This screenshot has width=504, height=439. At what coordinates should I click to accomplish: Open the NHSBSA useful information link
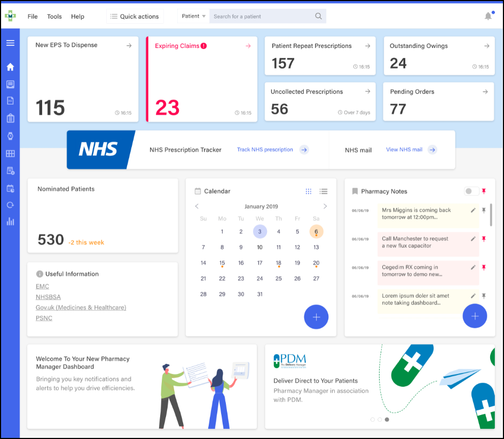(x=47, y=297)
